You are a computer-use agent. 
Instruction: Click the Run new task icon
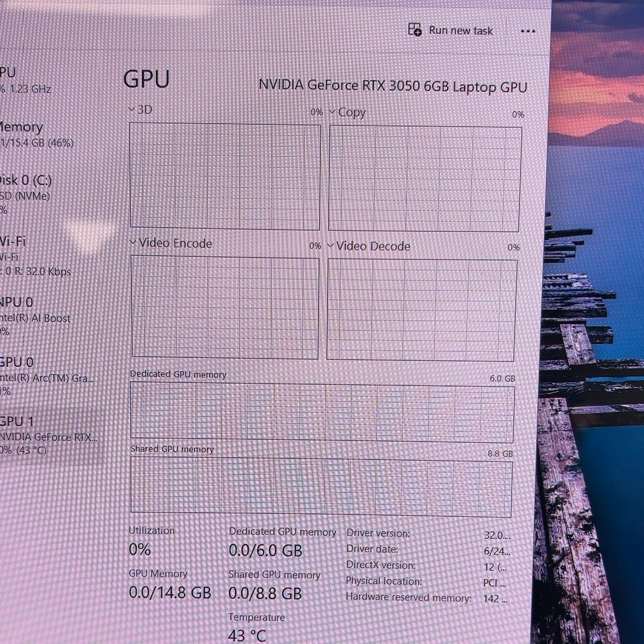(x=415, y=30)
